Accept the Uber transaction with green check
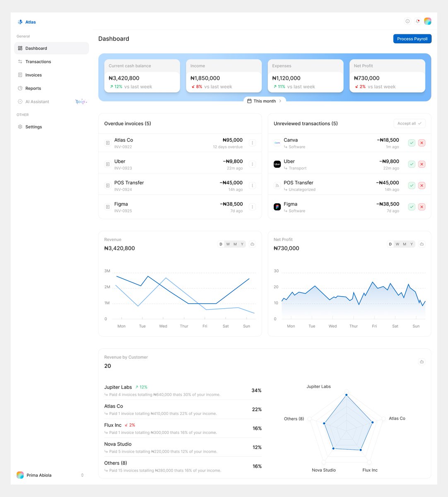Image resolution: width=448 pixels, height=497 pixels. [412, 164]
